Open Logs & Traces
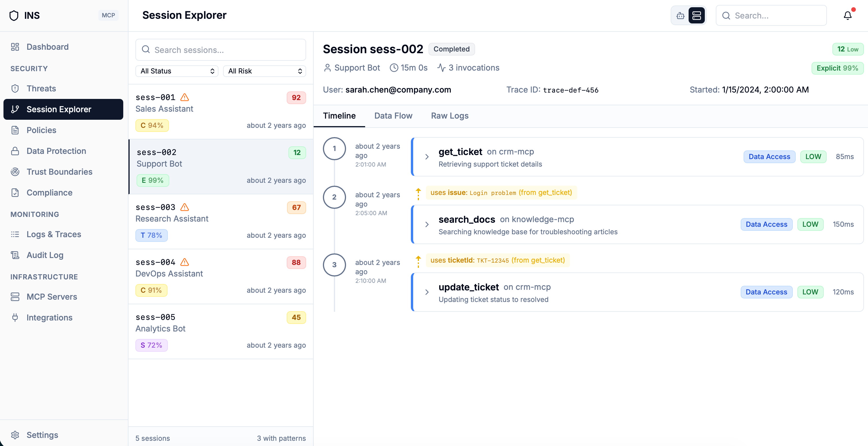The width and height of the screenshot is (868, 446). [x=63, y=234]
